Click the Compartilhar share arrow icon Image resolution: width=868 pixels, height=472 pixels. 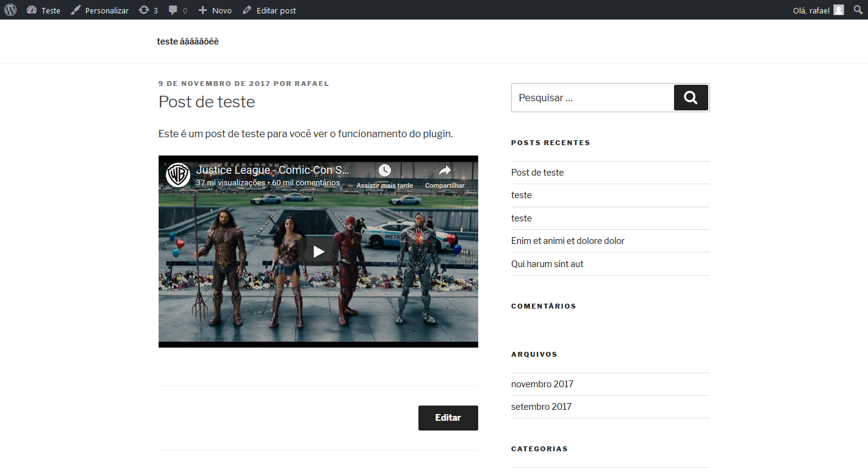(x=445, y=171)
